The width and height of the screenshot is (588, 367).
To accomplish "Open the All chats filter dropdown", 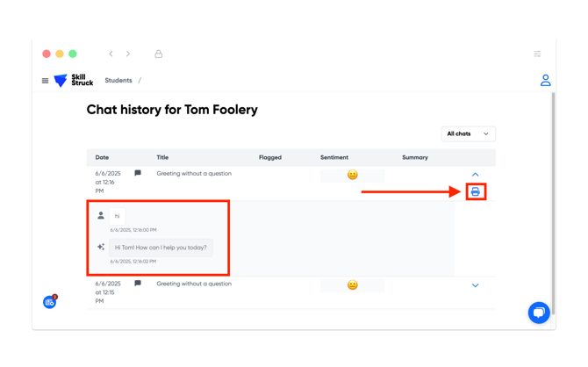I will point(468,134).
